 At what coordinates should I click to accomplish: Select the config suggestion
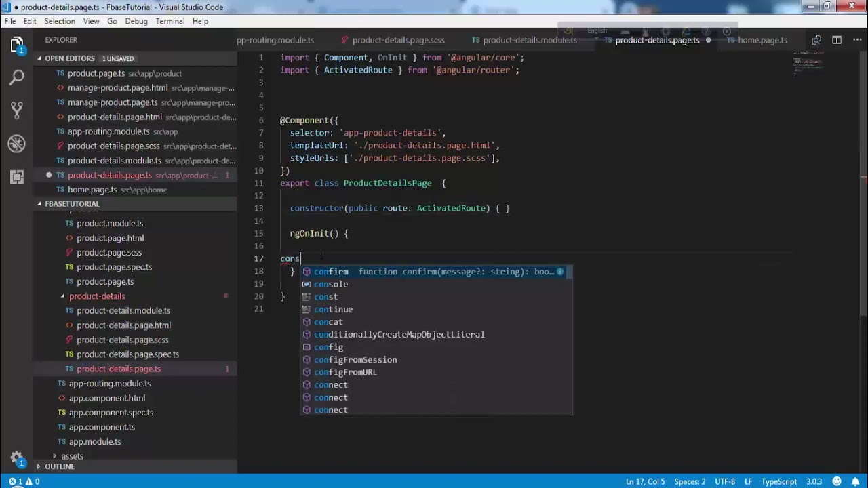coord(437,347)
